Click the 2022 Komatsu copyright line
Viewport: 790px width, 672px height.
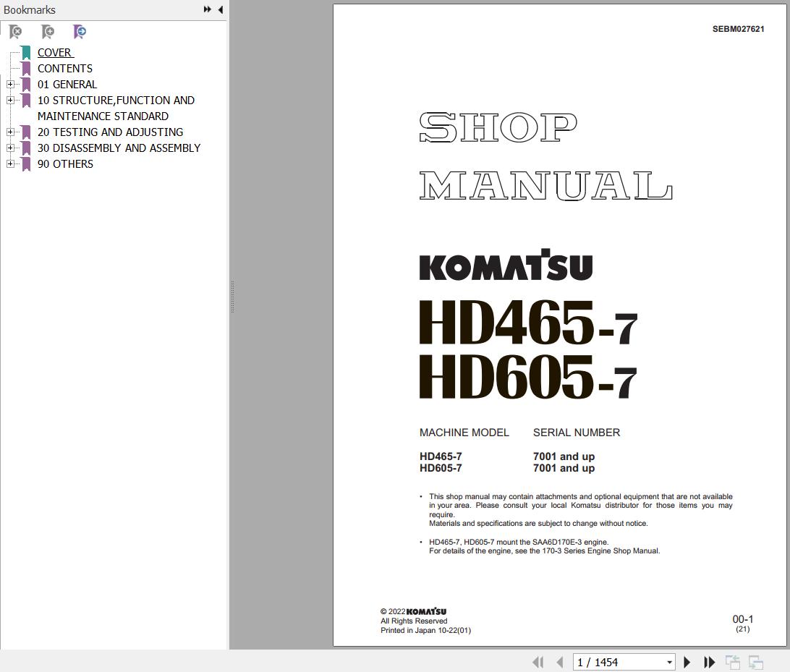pos(413,611)
